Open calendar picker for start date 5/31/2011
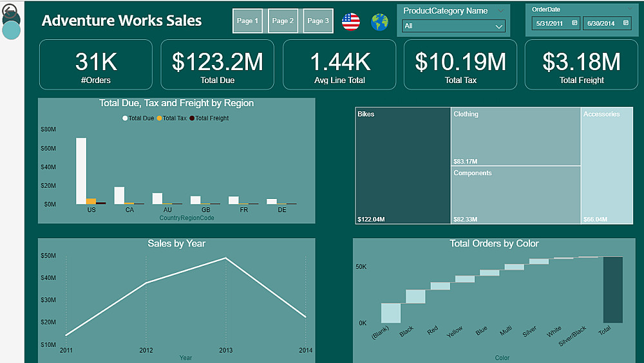 tap(574, 23)
